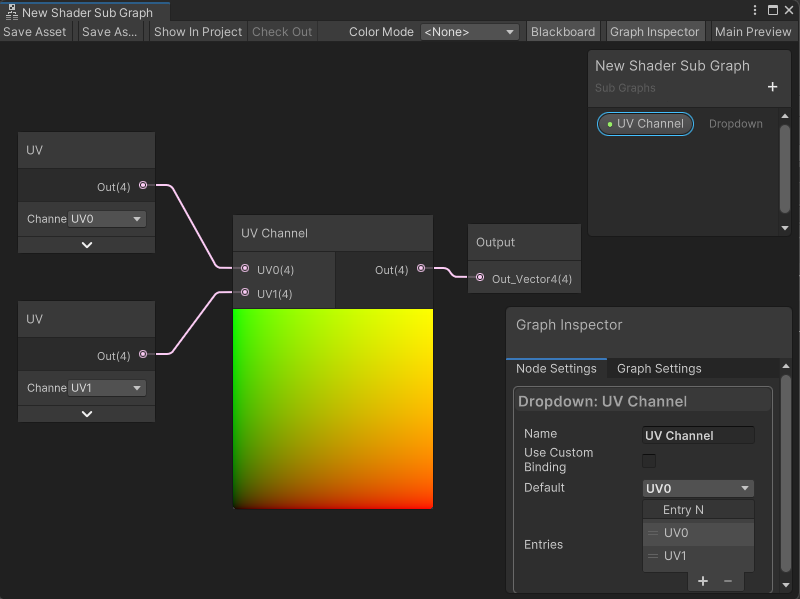
Task: Open the Color Mode dropdown
Action: (470, 31)
